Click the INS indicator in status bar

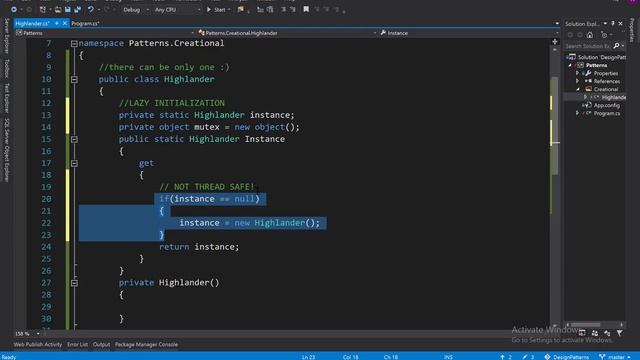[448, 357]
